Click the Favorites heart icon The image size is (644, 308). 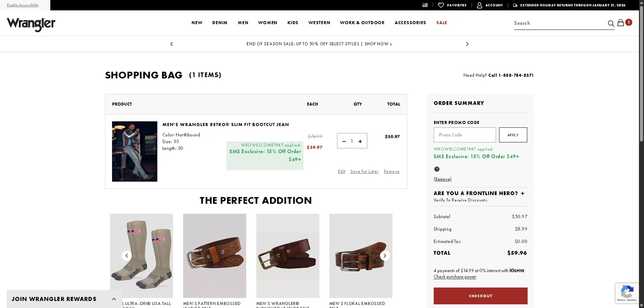pyautogui.click(x=441, y=5)
